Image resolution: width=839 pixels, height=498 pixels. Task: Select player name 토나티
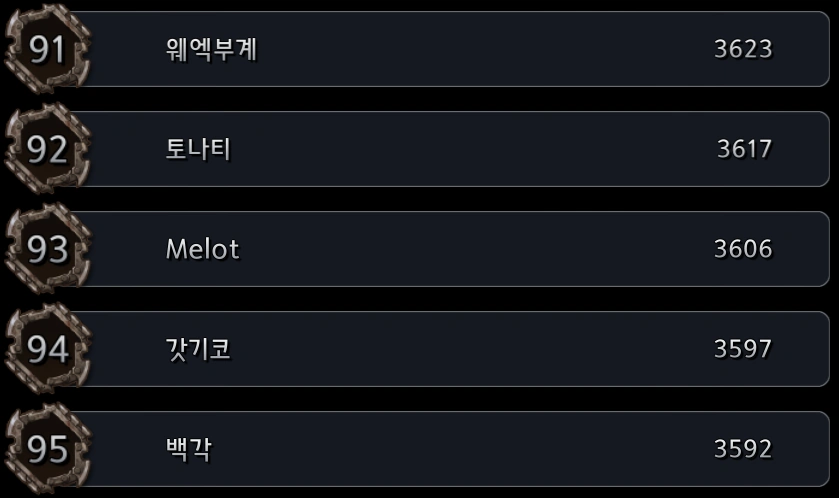(x=198, y=149)
